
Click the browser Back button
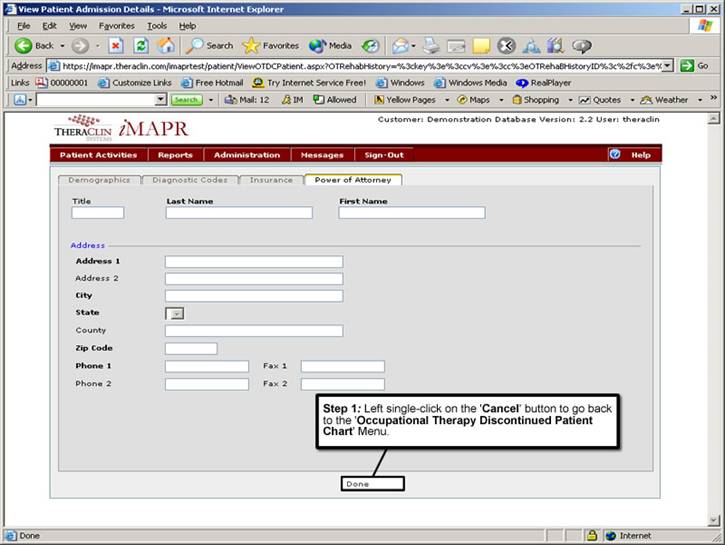click(x=35, y=45)
